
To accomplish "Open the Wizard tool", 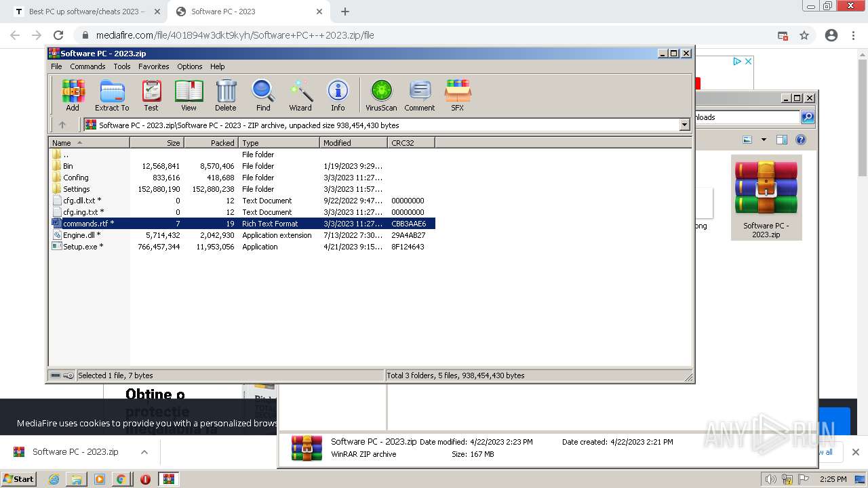I will [x=300, y=96].
